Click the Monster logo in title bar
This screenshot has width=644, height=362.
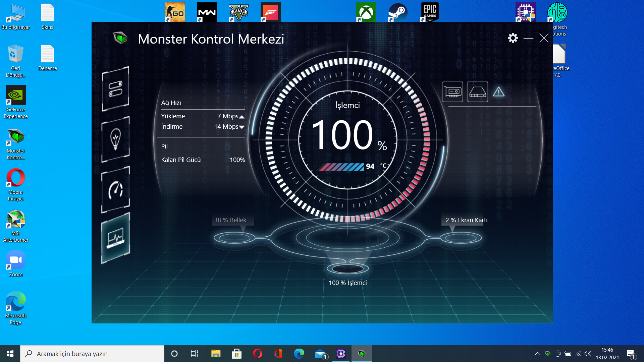[120, 38]
